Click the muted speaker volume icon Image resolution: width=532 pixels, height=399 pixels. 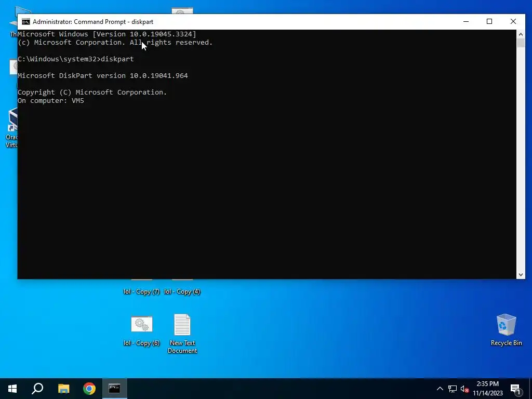pos(465,389)
